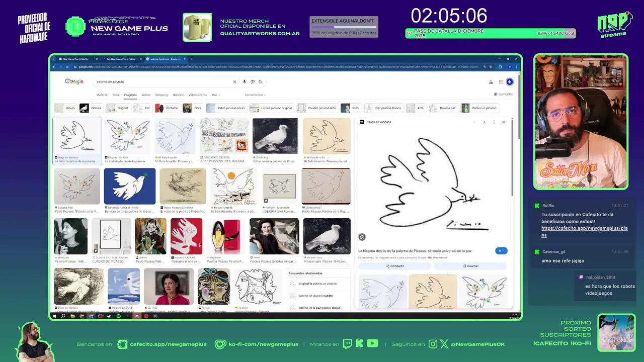Switch to the Noticias tab
The width and height of the screenshot is (644, 362).
[x=178, y=95]
